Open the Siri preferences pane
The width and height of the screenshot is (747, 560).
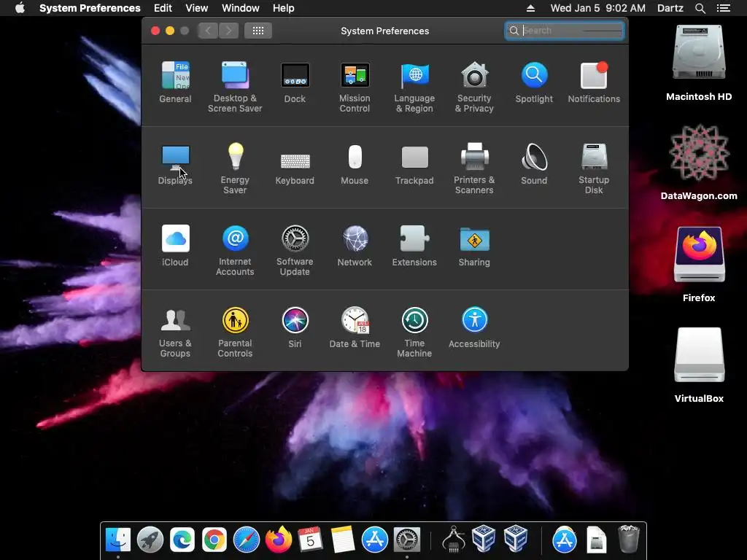[295, 327]
